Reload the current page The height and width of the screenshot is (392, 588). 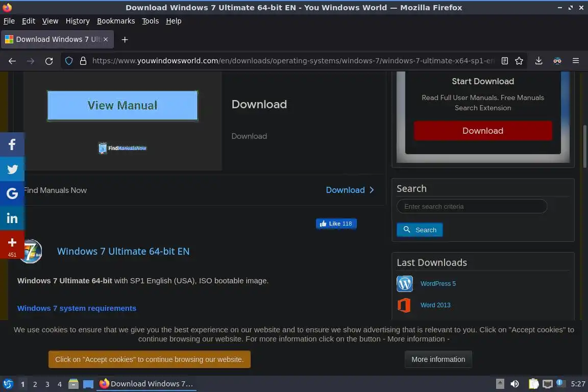point(49,61)
